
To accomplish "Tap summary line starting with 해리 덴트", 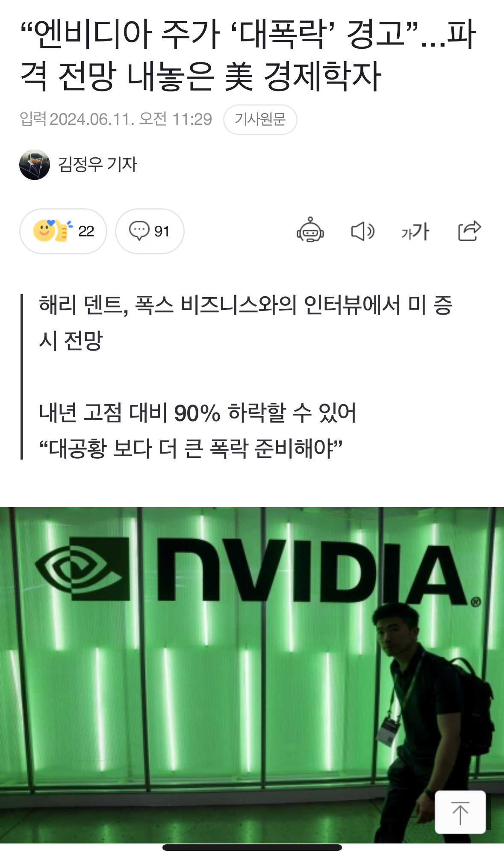I will (246, 323).
